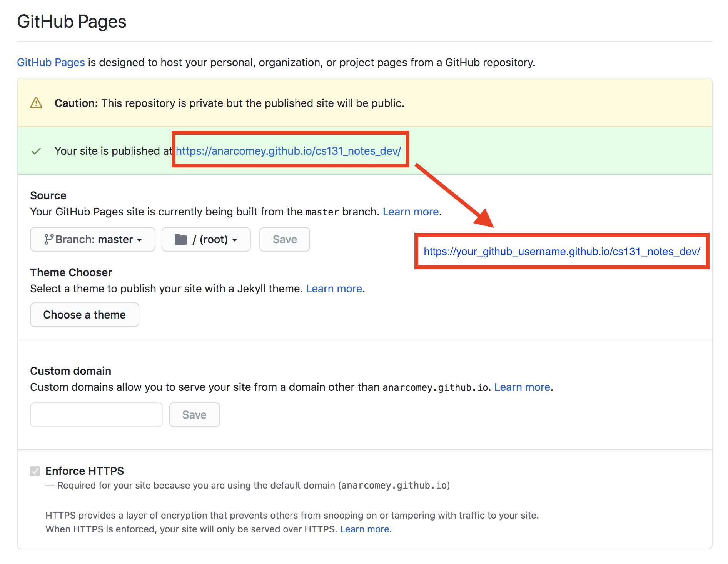Visit the published anarcomey.github.io site URL
The width and height of the screenshot is (728, 564).
click(x=288, y=151)
